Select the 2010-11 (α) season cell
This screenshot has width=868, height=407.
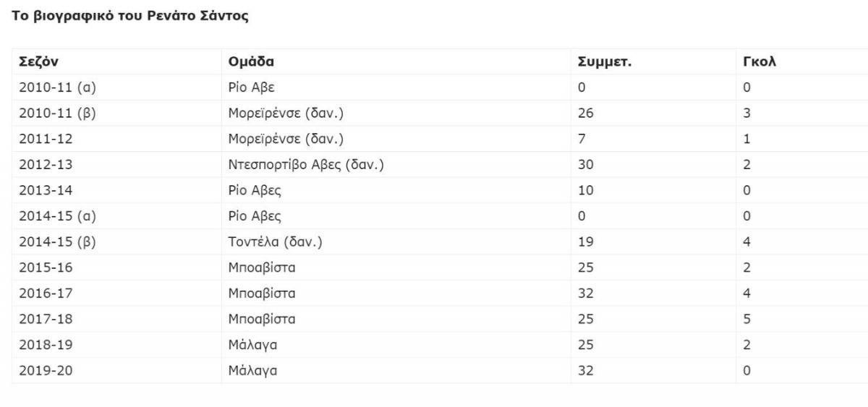click(x=116, y=87)
